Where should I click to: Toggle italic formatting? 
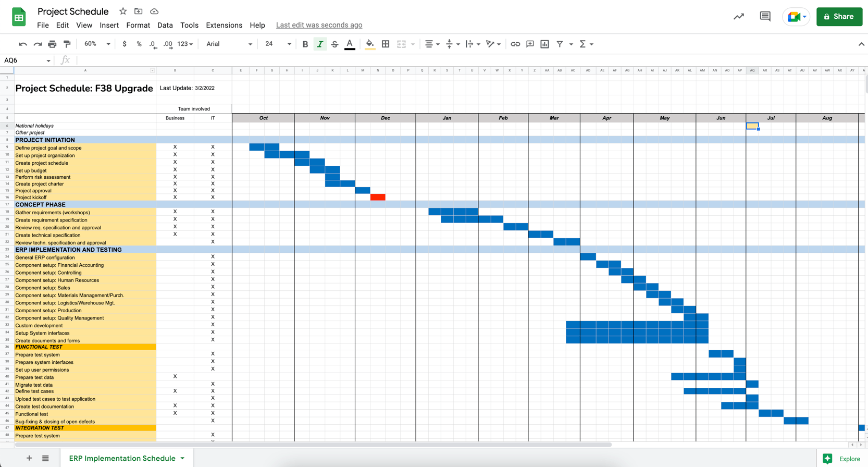(320, 44)
